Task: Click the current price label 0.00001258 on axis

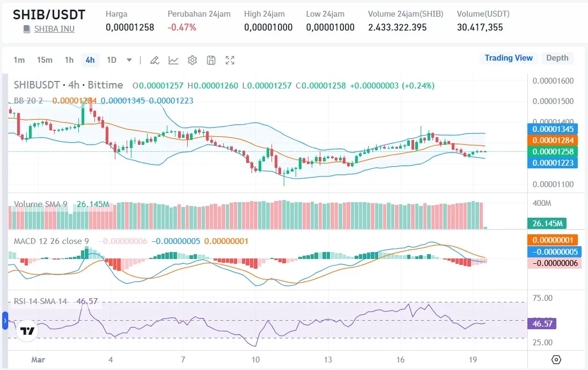Action: click(x=553, y=151)
